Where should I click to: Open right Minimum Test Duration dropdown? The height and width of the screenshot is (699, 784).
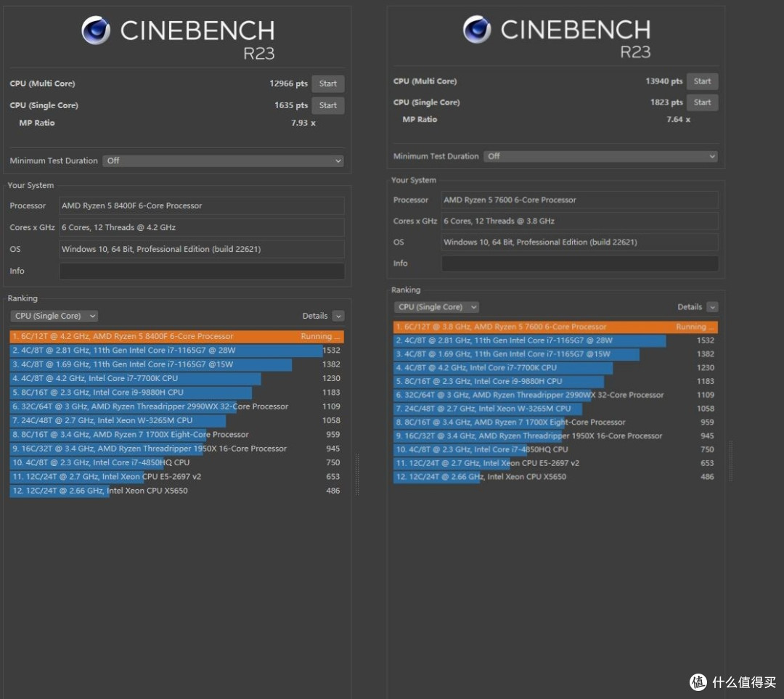pos(600,157)
